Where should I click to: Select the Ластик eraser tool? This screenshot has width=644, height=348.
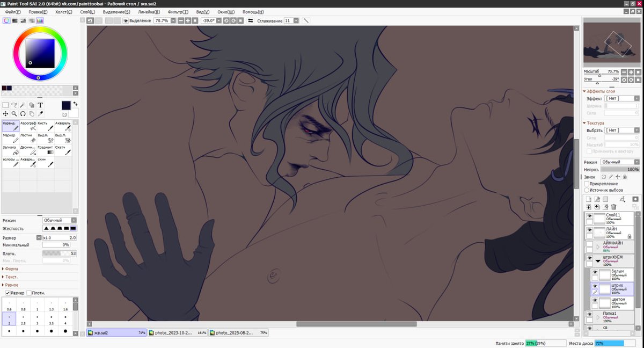(28, 138)
